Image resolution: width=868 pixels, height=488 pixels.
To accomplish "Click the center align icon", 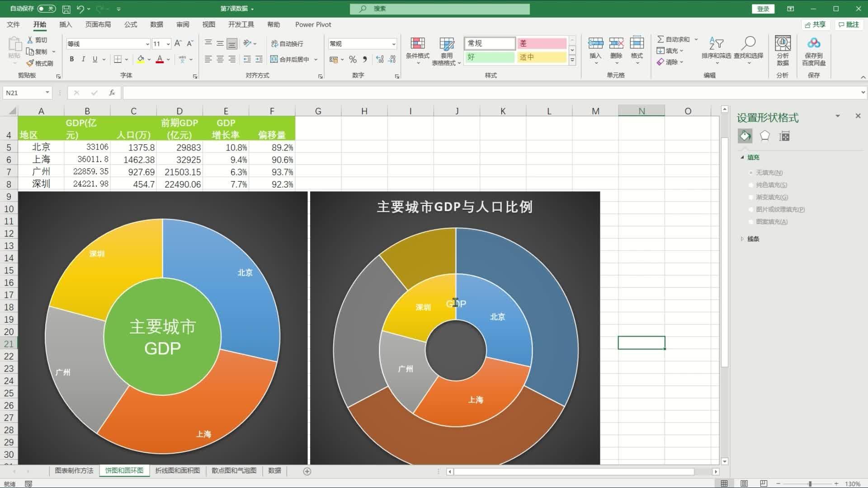I will tap(220, 59).
